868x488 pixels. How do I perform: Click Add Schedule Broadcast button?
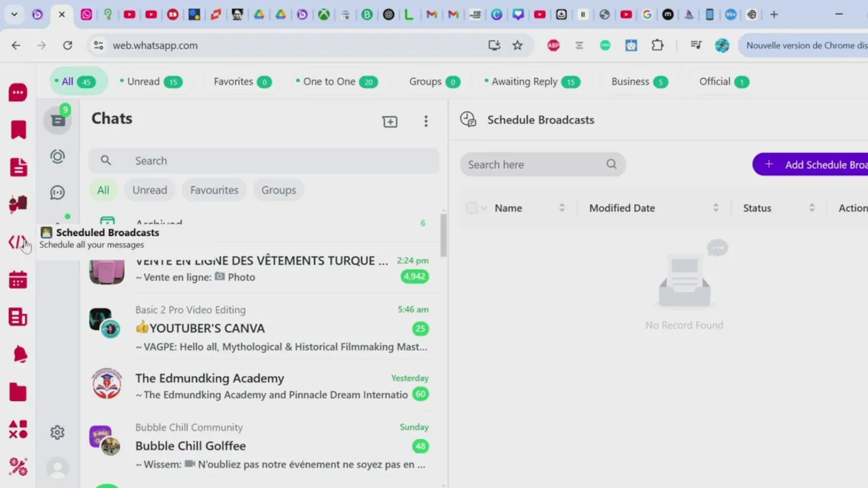click(x=810, y=165)
